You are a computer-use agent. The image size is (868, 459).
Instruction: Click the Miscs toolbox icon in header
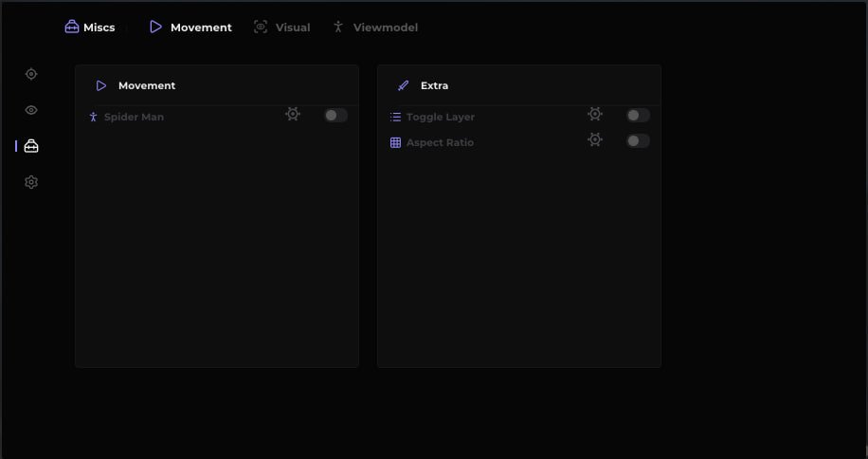point(72,27)
